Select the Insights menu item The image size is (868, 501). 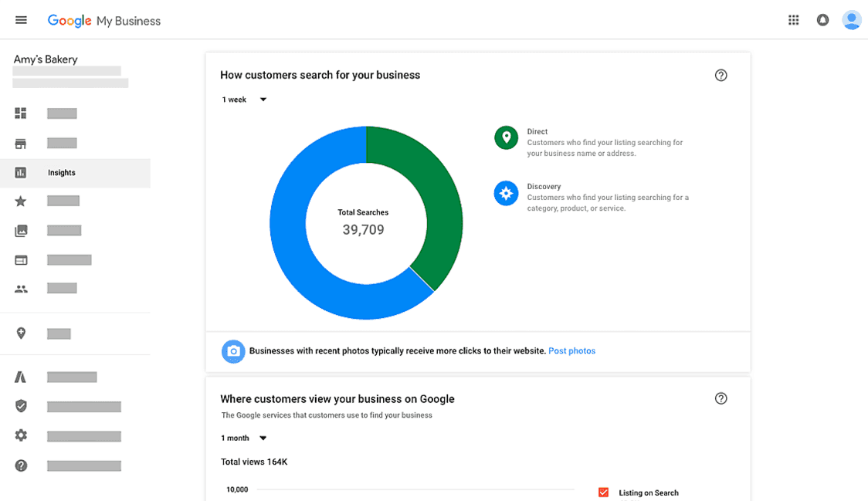tap(75, 173)
